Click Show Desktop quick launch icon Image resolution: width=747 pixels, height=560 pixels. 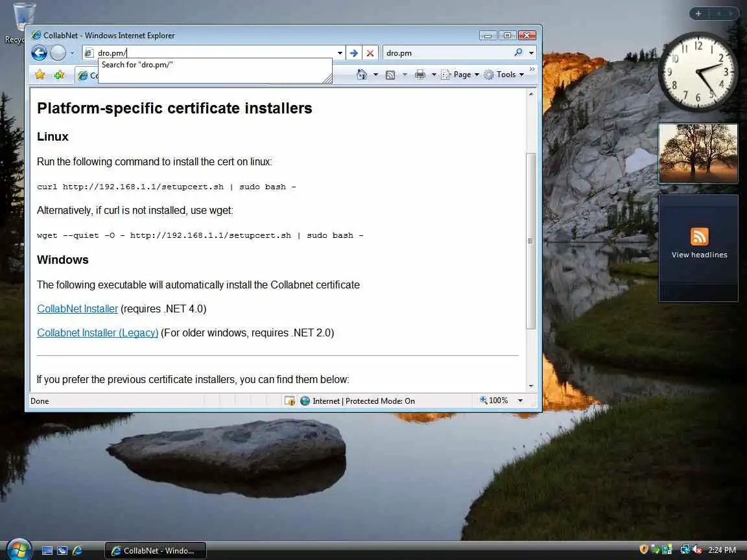pyautogui.click(x=47, y=551)
